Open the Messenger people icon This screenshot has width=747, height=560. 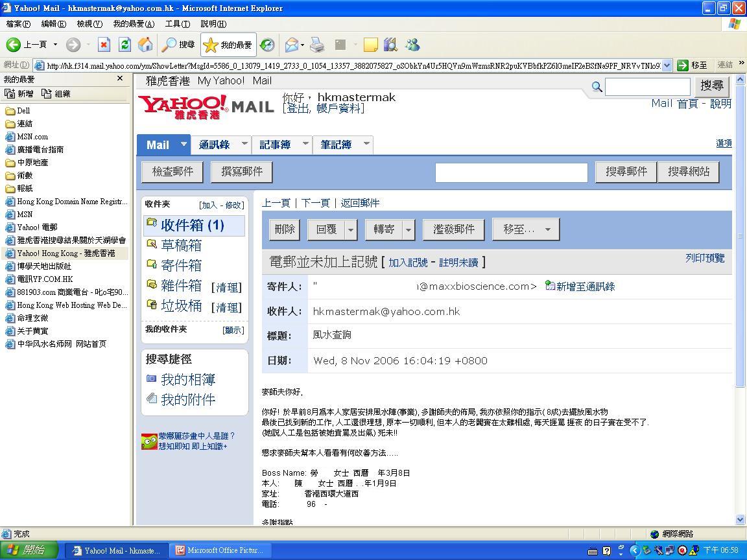click(x=412, y=45)
